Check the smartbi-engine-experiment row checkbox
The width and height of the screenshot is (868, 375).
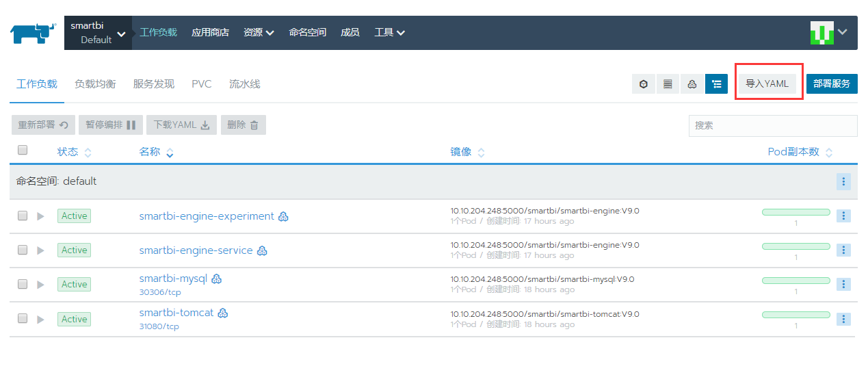(23, 216)
